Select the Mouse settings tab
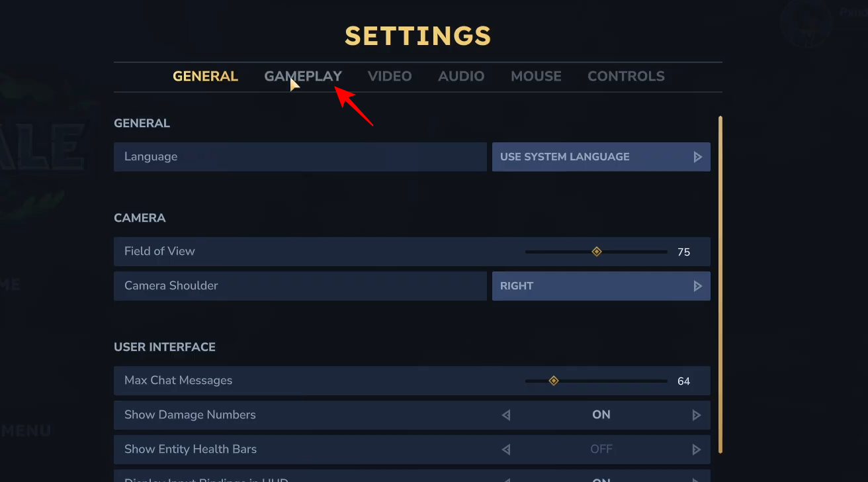 tap(536, 76)
